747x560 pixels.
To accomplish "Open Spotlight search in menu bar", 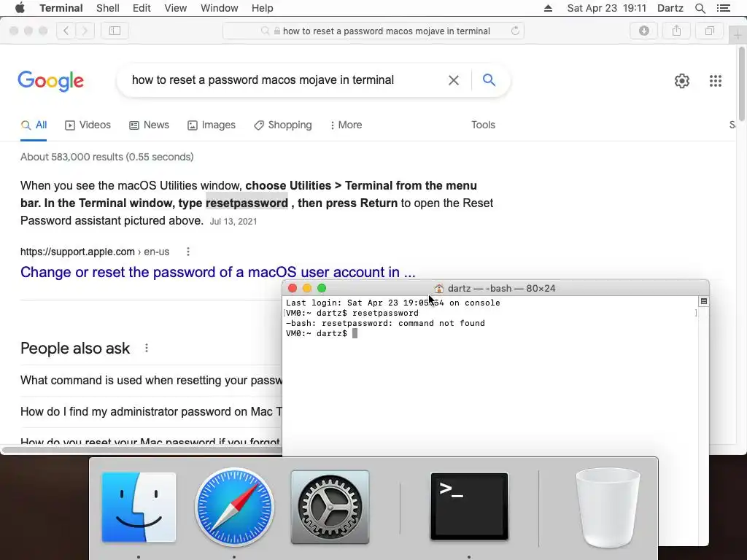I will point(700,8).
